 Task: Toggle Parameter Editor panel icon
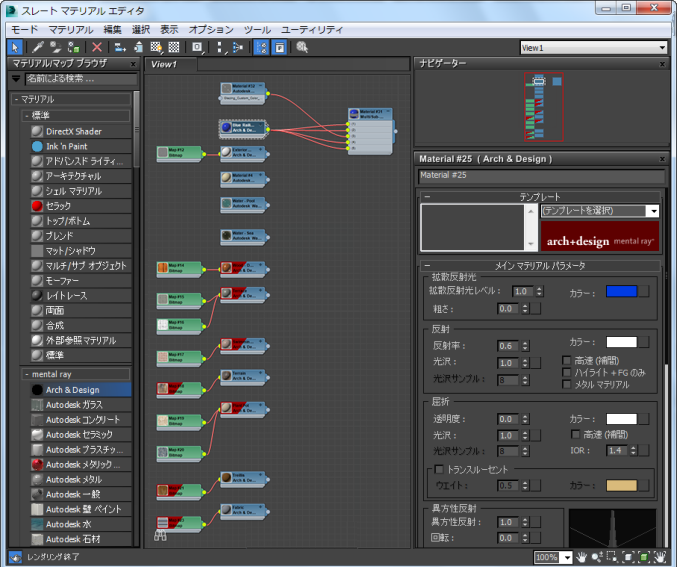point(280,48)
